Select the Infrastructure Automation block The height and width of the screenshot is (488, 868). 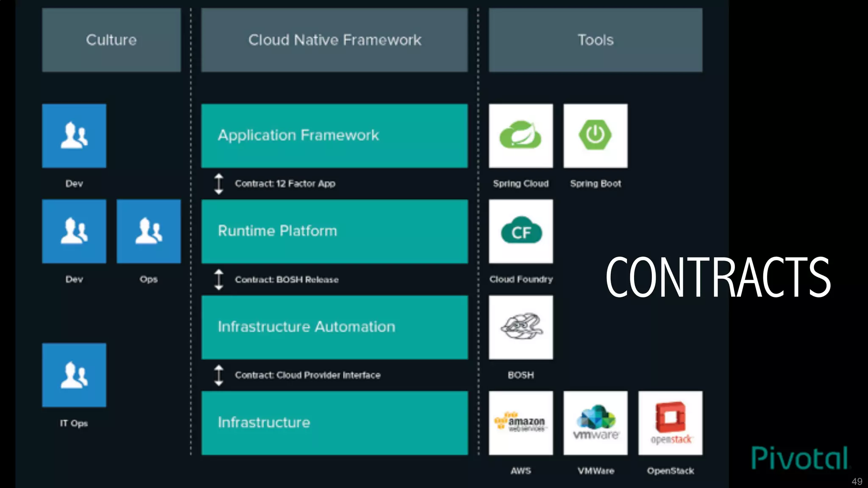coord(334,327)
